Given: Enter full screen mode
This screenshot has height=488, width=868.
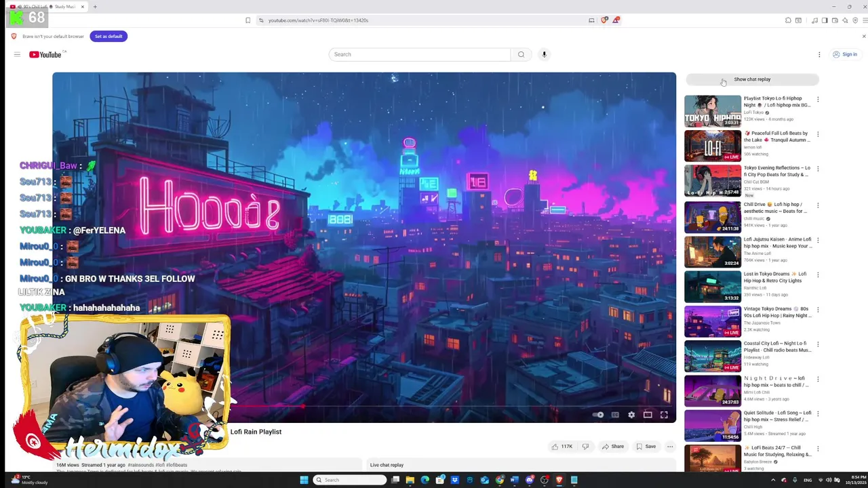Looking at the screenshot, I should (x=665, y=415).
